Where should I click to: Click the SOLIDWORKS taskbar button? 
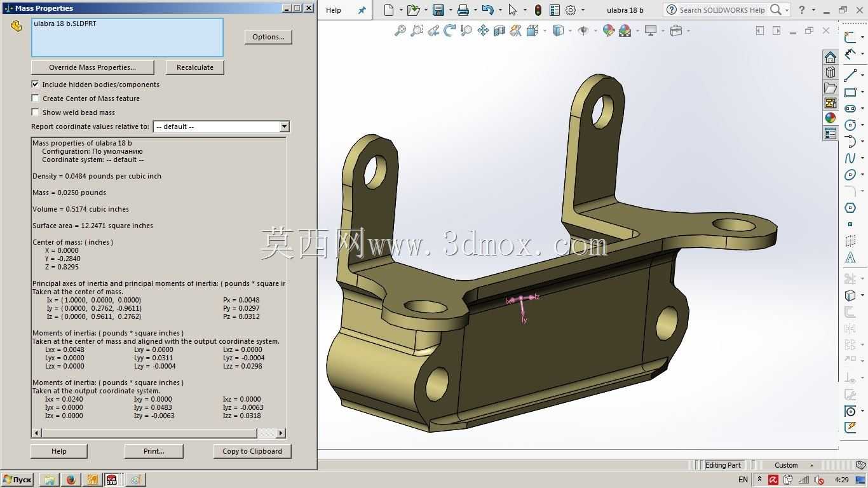[114, 480]
